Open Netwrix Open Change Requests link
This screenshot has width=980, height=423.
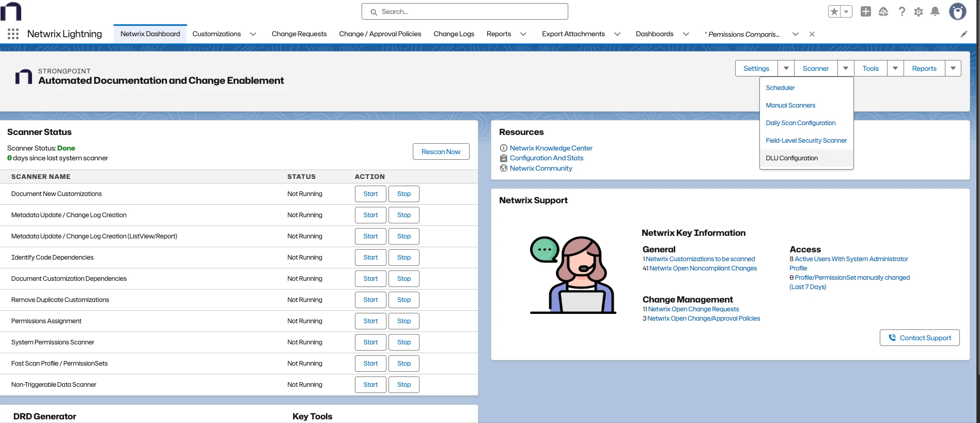click(x=694, y=309)
